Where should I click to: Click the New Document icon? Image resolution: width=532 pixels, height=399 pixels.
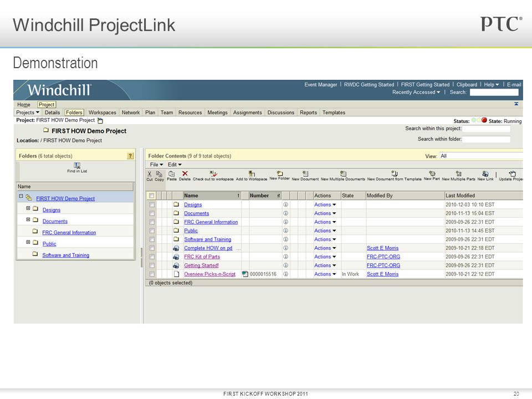[x=305, y=173]
